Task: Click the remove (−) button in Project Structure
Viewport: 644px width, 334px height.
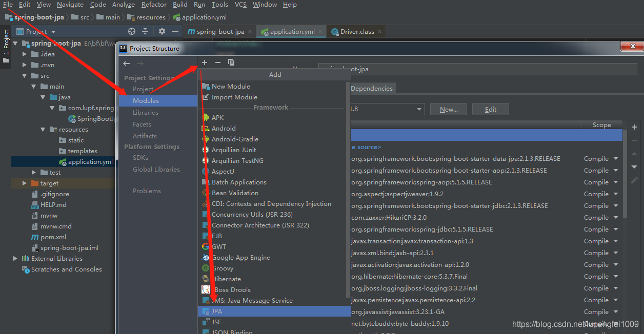Action: [218, 62]
